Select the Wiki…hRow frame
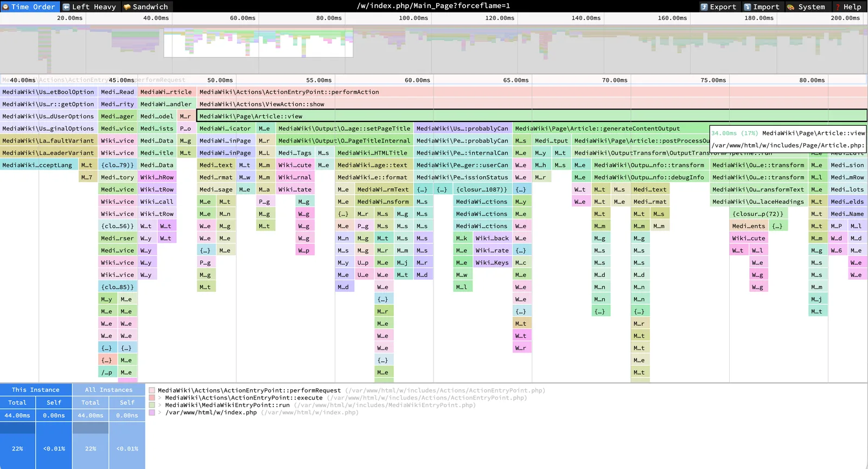Screen dimensions: 868x469 157,177
